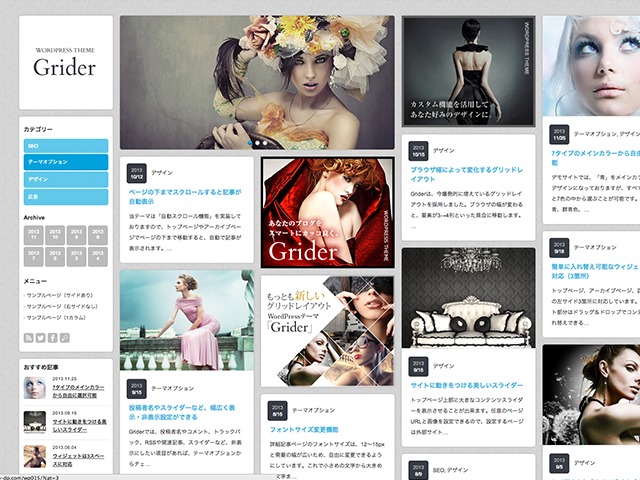Select the テーマオプション category button
Screen dimensions: 640x480
(x=66, y=162)
